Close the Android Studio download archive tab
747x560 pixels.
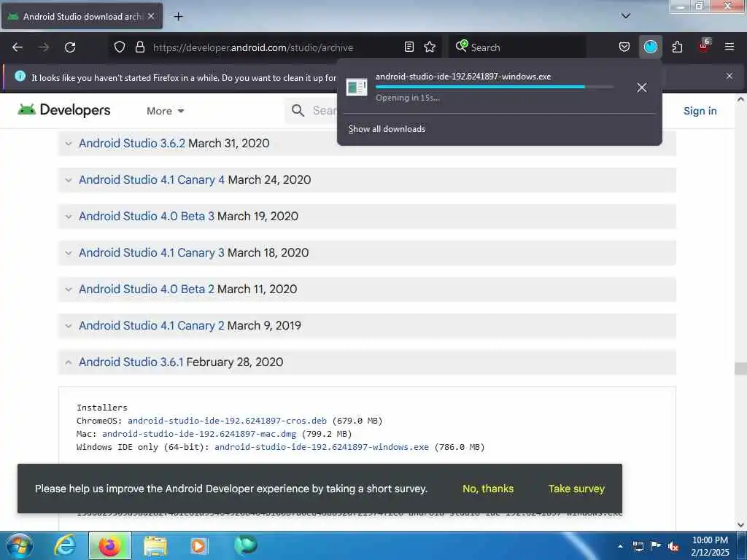pos(151,16)
